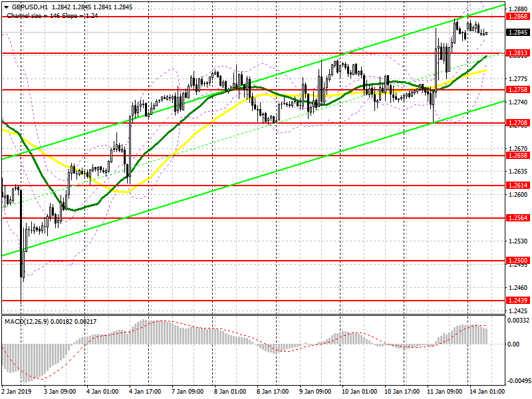Click the '4 Jan 17:00' time label
Screen dimensions: 532x399
[145, 392]
